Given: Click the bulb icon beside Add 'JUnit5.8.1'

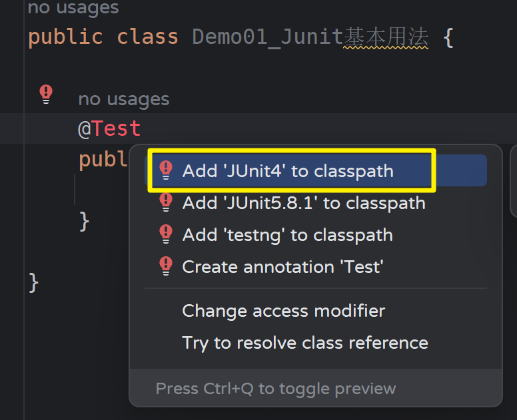Looking at the screenshot, I should (x=166, y=203).
